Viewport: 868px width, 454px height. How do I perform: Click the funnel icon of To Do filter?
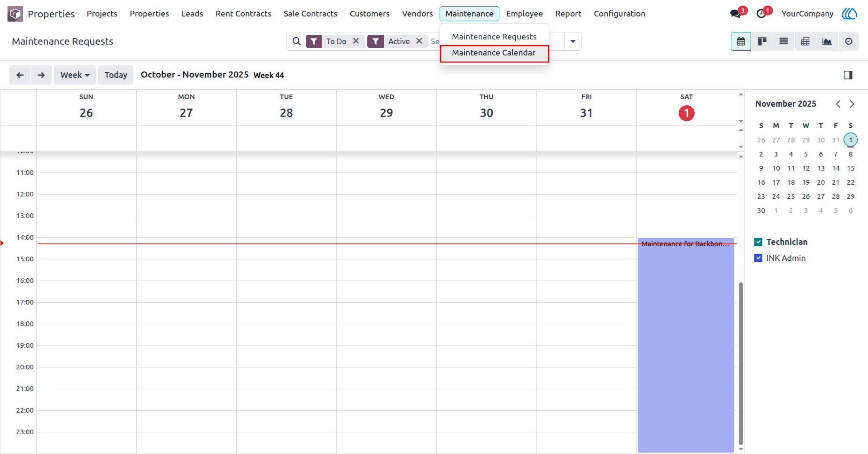pos(314,41)
